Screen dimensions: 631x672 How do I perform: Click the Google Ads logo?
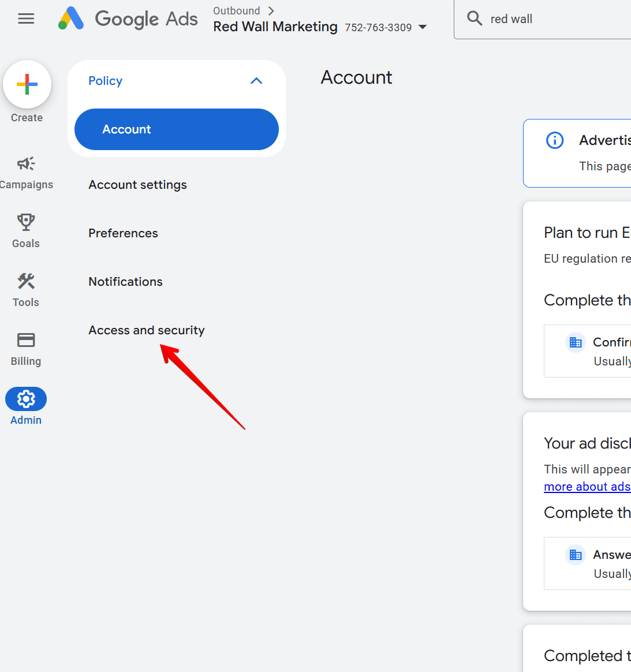[x=128, y=19]
